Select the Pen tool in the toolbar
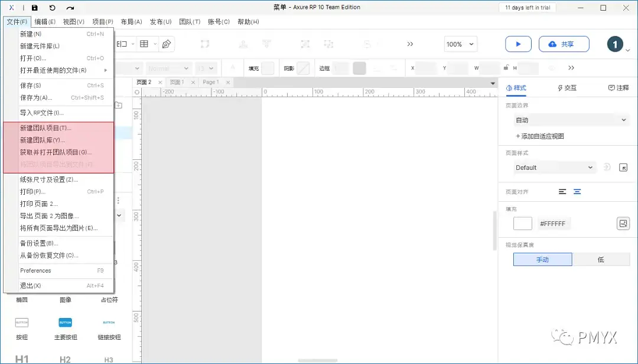 coord(167,44)
